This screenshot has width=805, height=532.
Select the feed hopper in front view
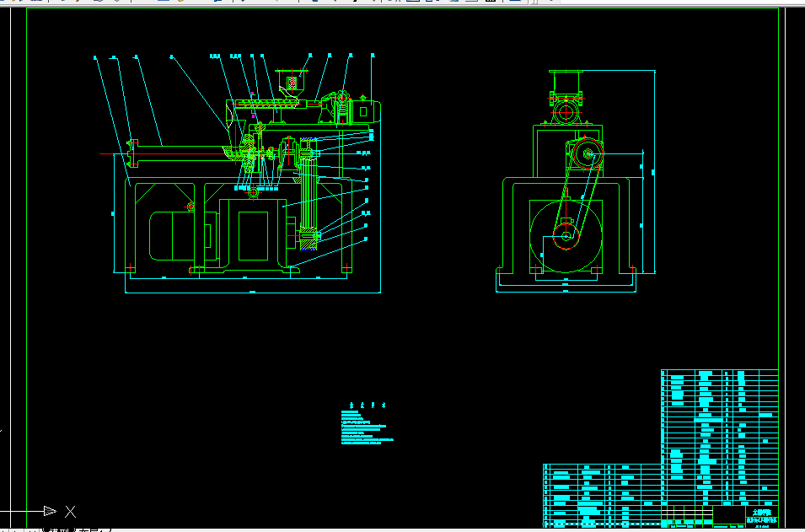coord(292,83)
